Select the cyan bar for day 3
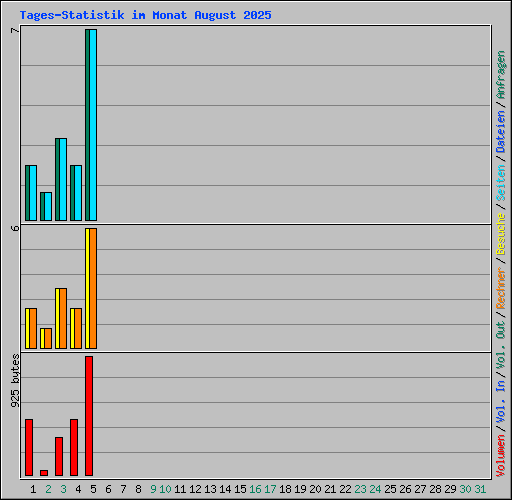The height and width of the screenshot is (500, 512). (63, 179)
